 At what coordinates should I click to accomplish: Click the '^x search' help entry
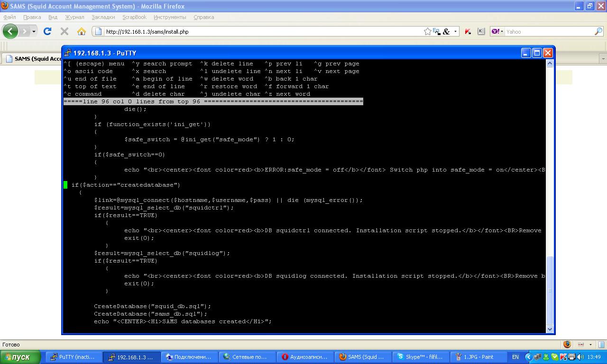coord(149,71)
